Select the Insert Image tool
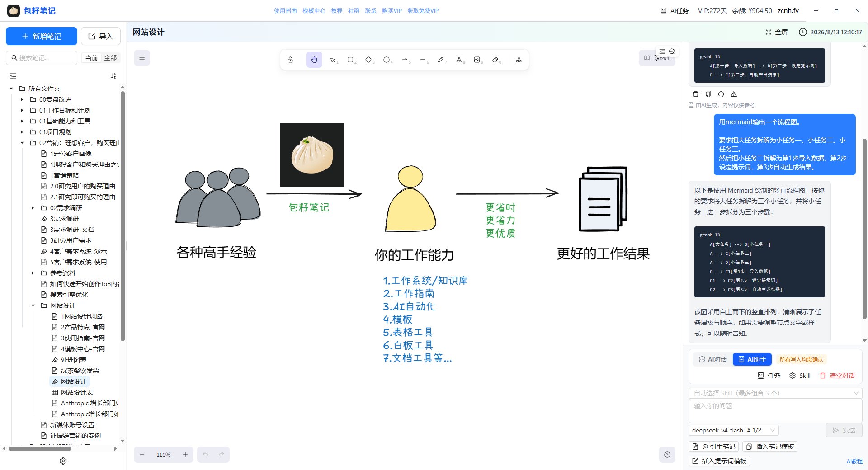 coord(478,60)
